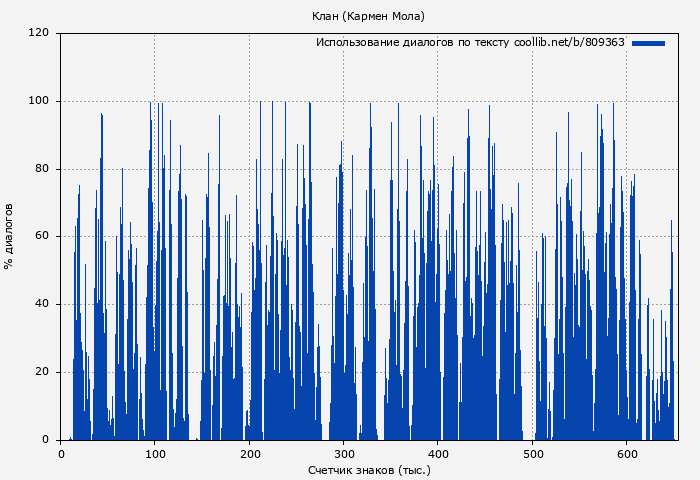Click the 40 label on the vertical axis
700x480 pixels.
click(42, 305)
